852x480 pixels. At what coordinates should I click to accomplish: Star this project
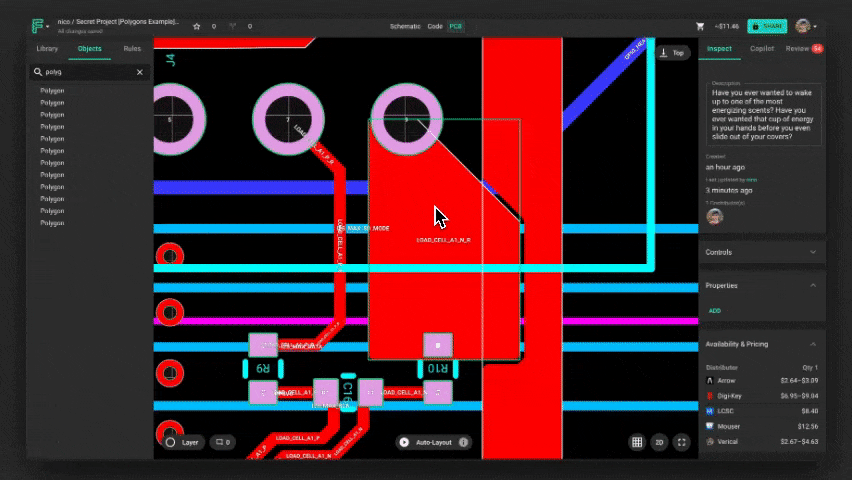[197, 26]
